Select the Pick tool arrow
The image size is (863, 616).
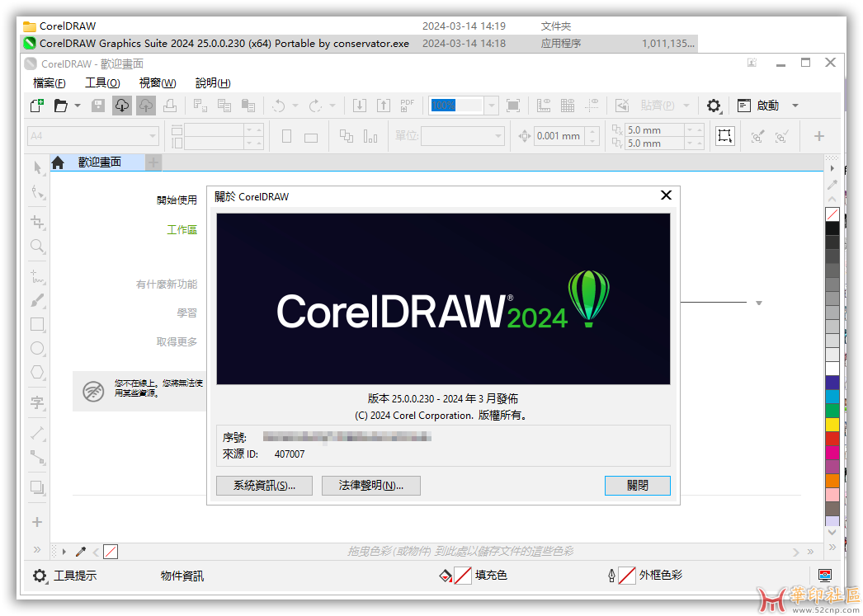pyautogui.click(x=37, y=167)
